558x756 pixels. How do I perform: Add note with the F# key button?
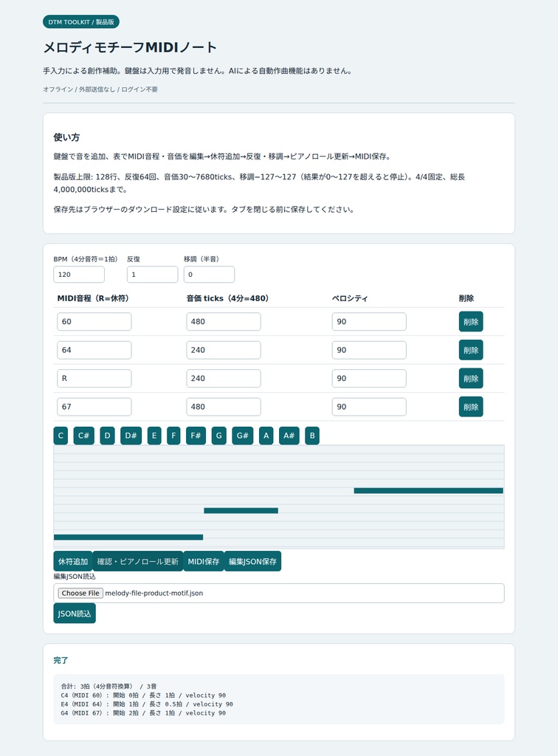[196, 436]
